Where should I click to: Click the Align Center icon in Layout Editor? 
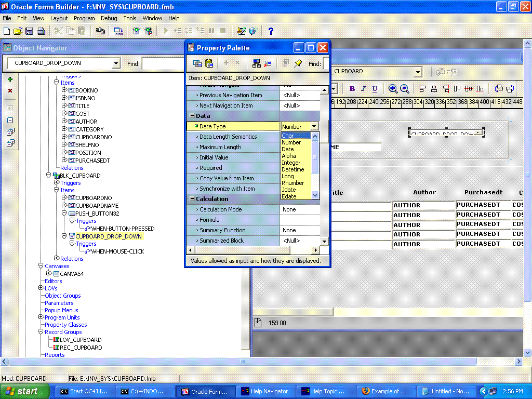click(434, 89)
